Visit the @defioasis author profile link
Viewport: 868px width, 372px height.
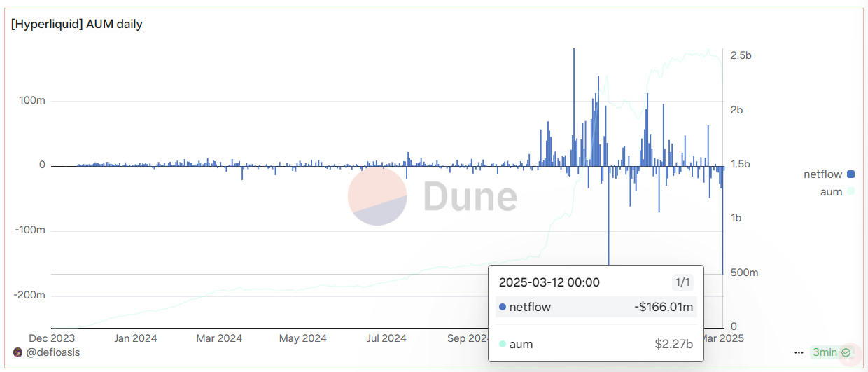coord(52,352)
